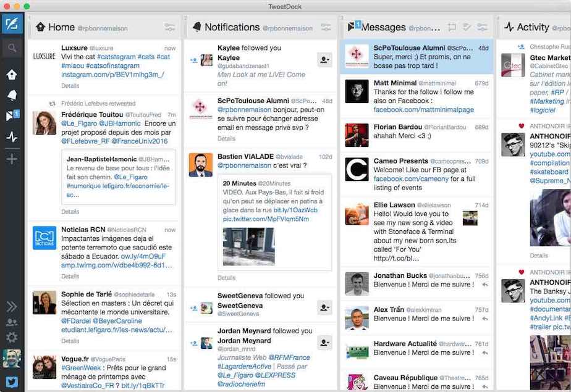
Task: Click the Twitter bird logo in sidebar
Action: tap(12, 382)
